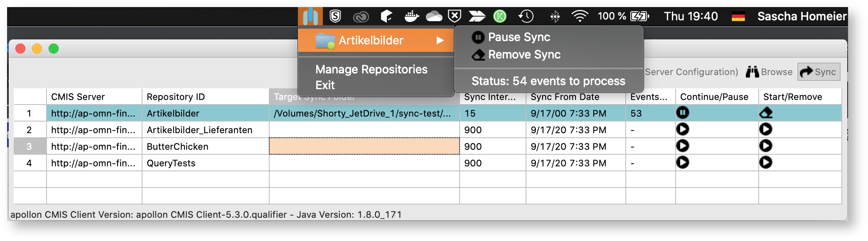This screenshot has height=241, width=868.
Task: Click Exit in the tray menu
Action: click(325, 85)
